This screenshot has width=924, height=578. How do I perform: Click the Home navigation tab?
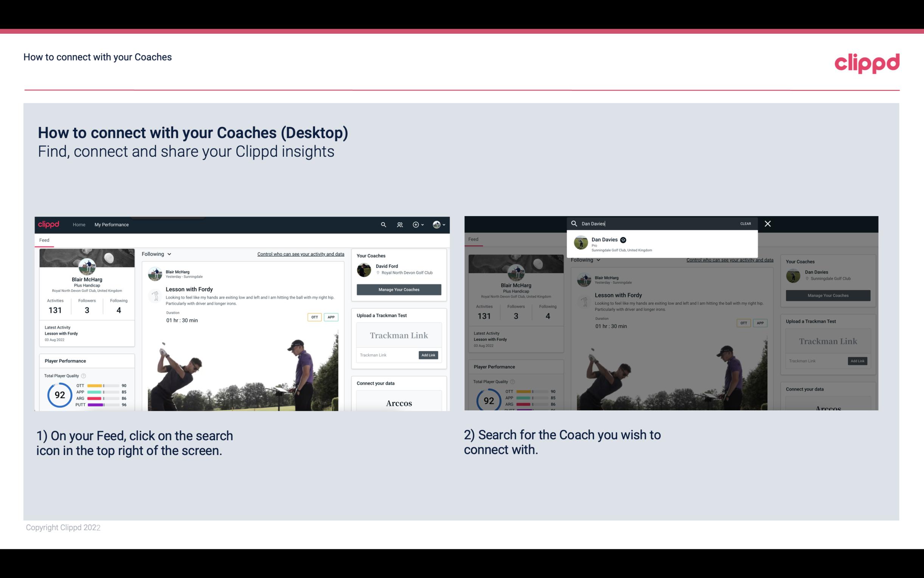coord(79,224)
